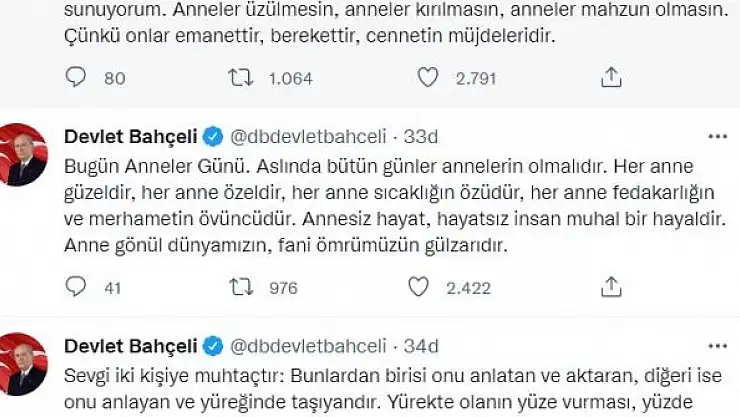
Task: Click profile avatar on the 33d tweet
Action: pos(24,155)
